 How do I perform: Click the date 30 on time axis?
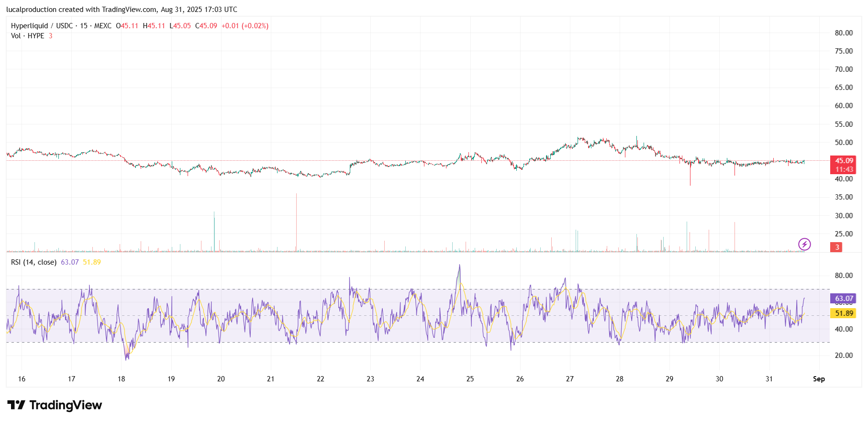[x=719, y=379]
